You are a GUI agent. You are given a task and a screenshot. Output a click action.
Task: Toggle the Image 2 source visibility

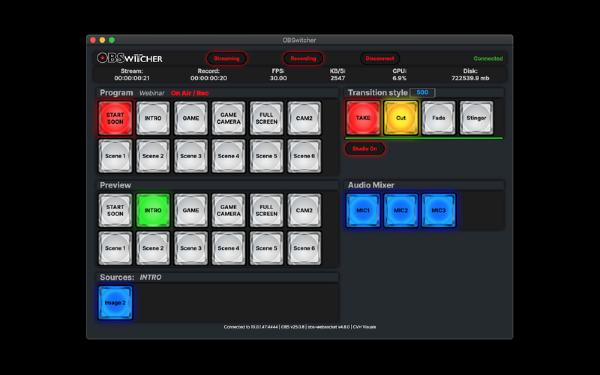[x=115, y=303]
